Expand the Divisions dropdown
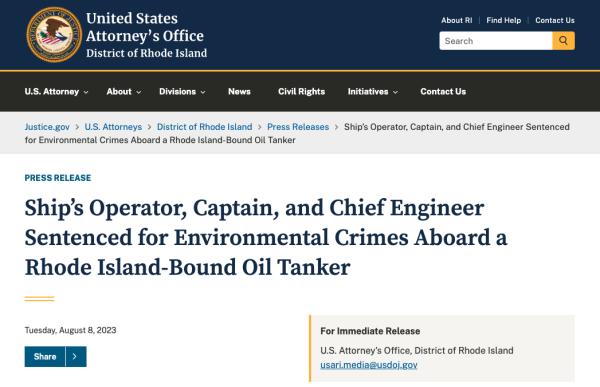 point(182,91)
